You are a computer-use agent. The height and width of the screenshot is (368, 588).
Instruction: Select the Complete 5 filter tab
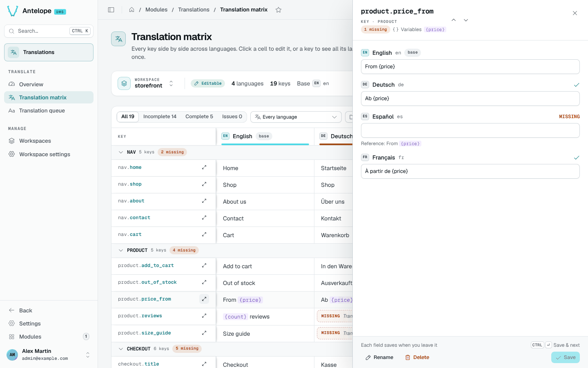pos(199,117)
